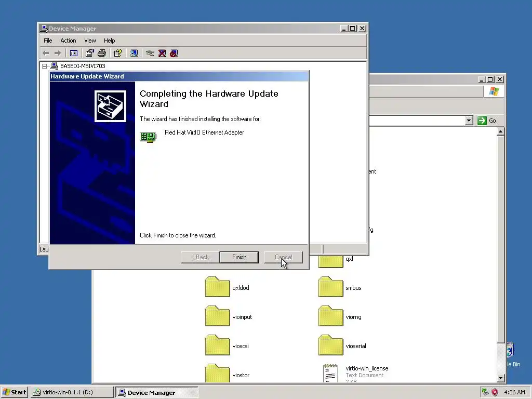Select BASEDI-M5IVI703 computer node
The height and width of the screenshot is (399, 532).
click(x=83, y=66)
